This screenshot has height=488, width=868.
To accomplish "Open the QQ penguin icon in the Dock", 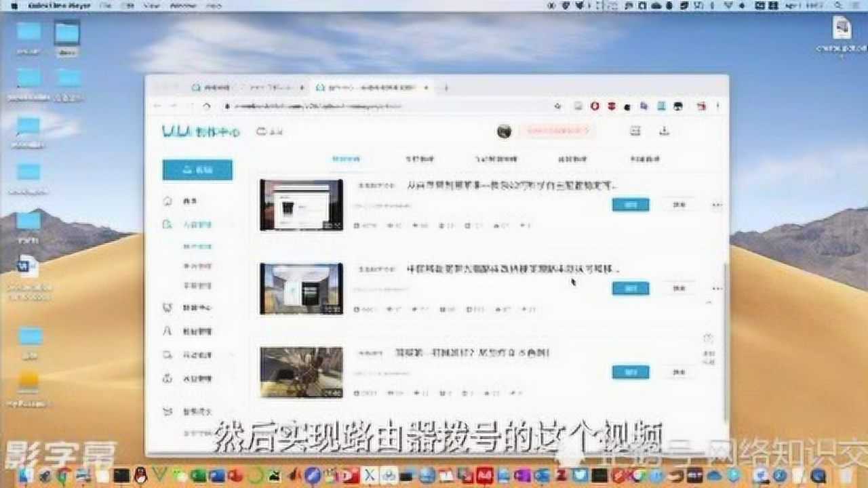I will click(142, 475).
